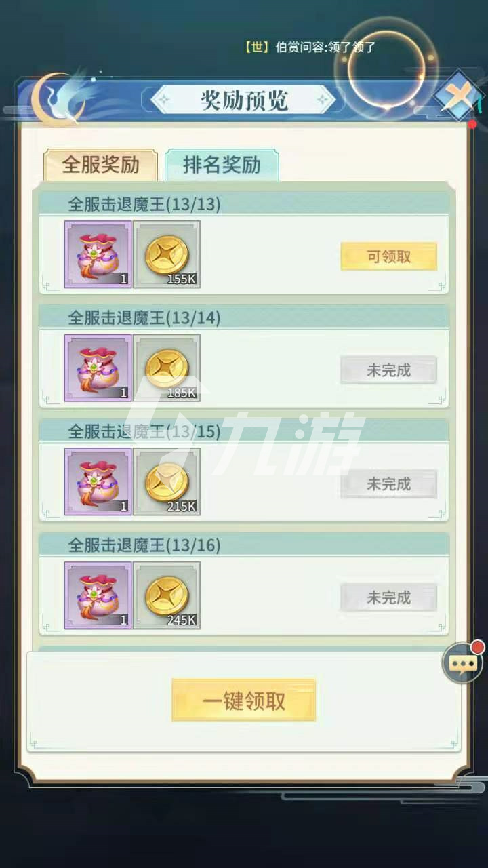Tap the 215K gold coin icon
This screenshot has height=868, width=488.
coord(167,481)
